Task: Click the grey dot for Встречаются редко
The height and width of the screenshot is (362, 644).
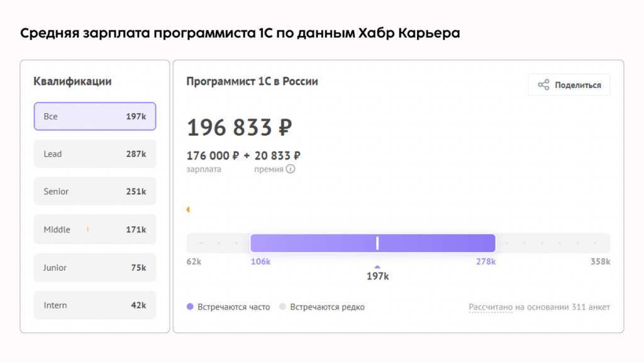Action: coord(282,307)
